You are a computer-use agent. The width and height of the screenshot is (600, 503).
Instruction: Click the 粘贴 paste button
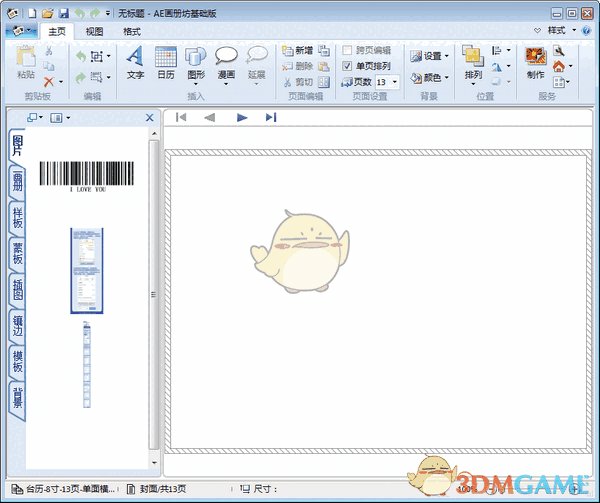click(x=26, y=62)
